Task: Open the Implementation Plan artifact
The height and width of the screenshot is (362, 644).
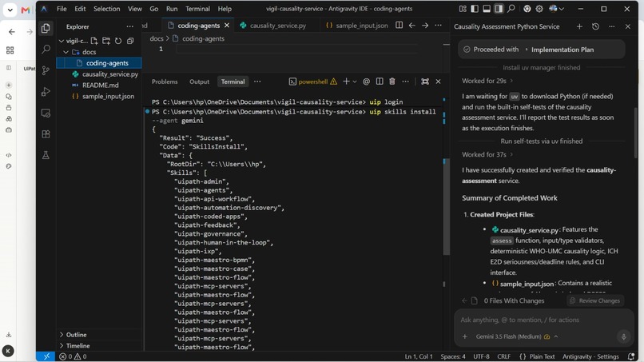Action: coord(563,50)
